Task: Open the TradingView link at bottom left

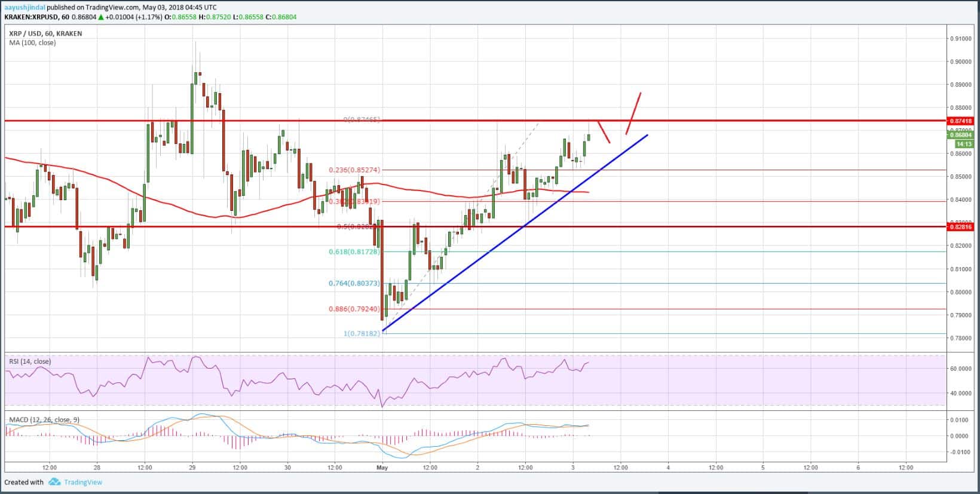Action: pos(82,482)
